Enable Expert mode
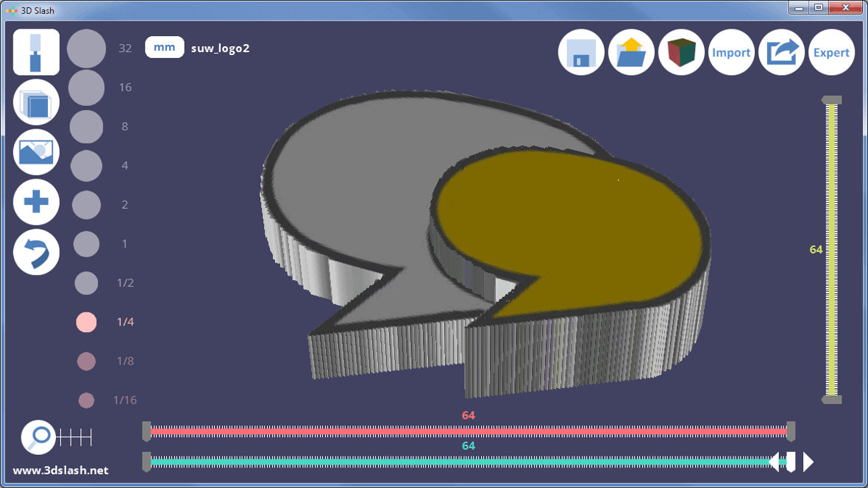This screenshot has height=488, width=868. coord(831,52)
